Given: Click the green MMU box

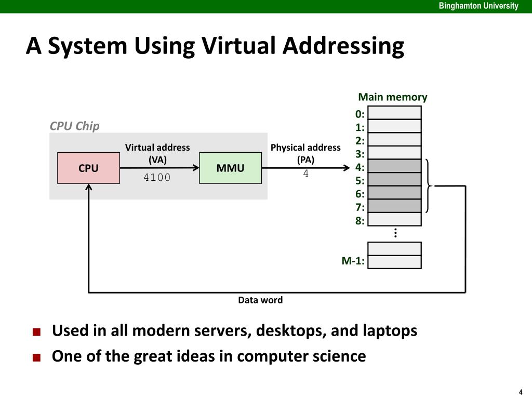Looking at the screenshot, I should (x=230, y=168).
